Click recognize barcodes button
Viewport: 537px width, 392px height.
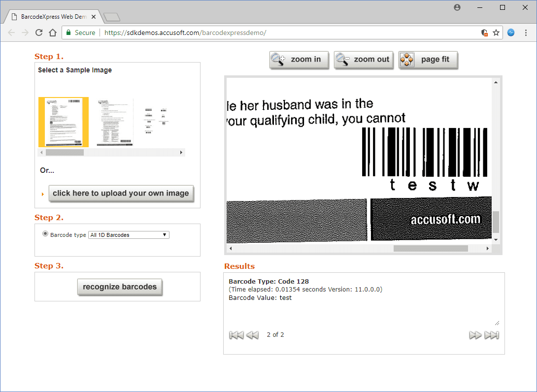120,287
